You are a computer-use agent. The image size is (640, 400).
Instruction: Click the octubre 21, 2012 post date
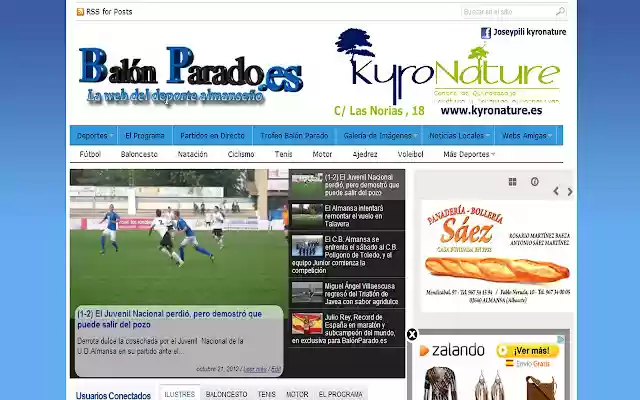click(x=218, y=369)
